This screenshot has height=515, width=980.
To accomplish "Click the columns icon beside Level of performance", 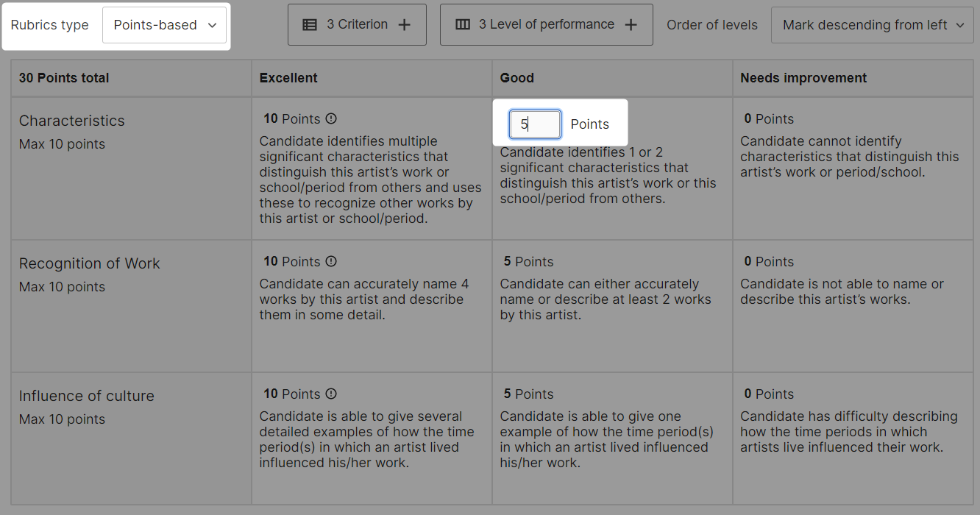I will [462, 24].
